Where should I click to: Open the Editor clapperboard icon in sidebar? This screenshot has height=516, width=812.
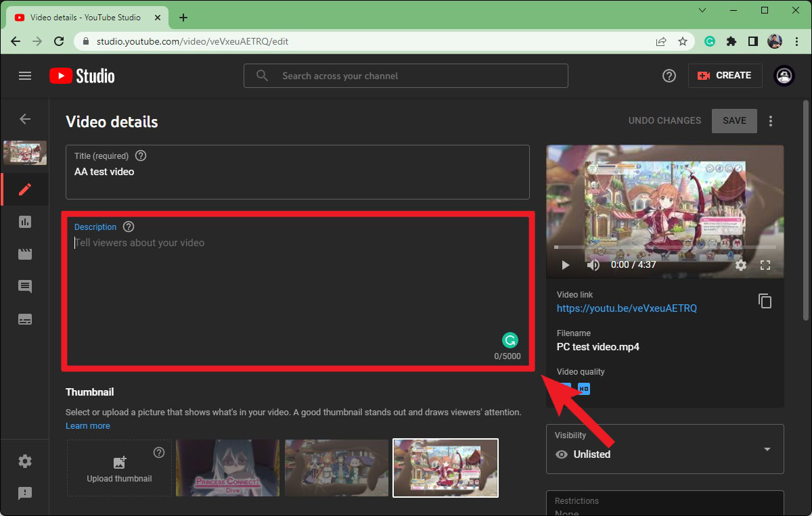tap(25, 254)
